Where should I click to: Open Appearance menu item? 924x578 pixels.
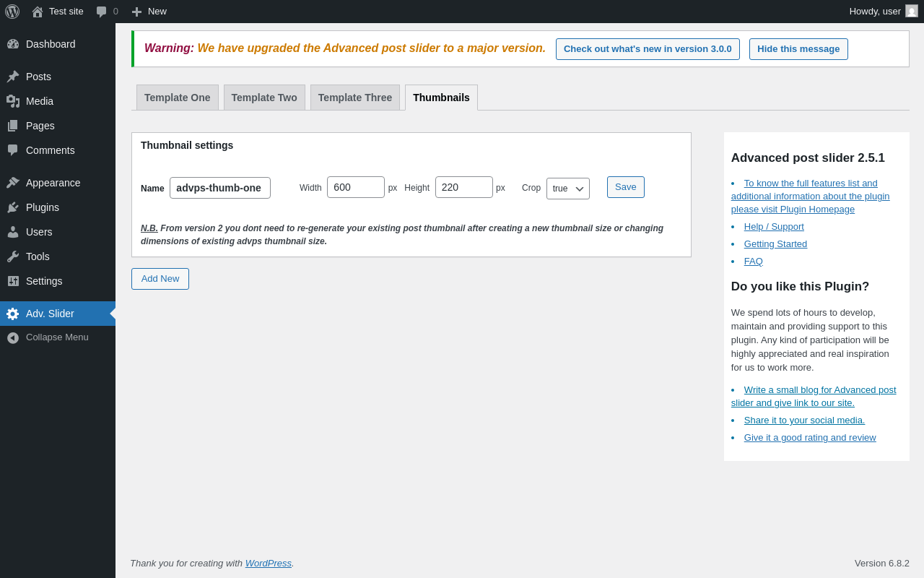(58, 183)
